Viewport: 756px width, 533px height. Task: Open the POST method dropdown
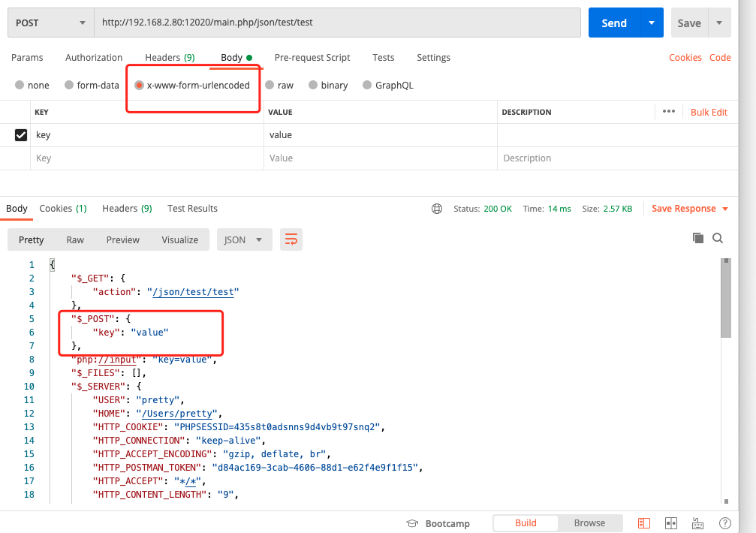49,23
